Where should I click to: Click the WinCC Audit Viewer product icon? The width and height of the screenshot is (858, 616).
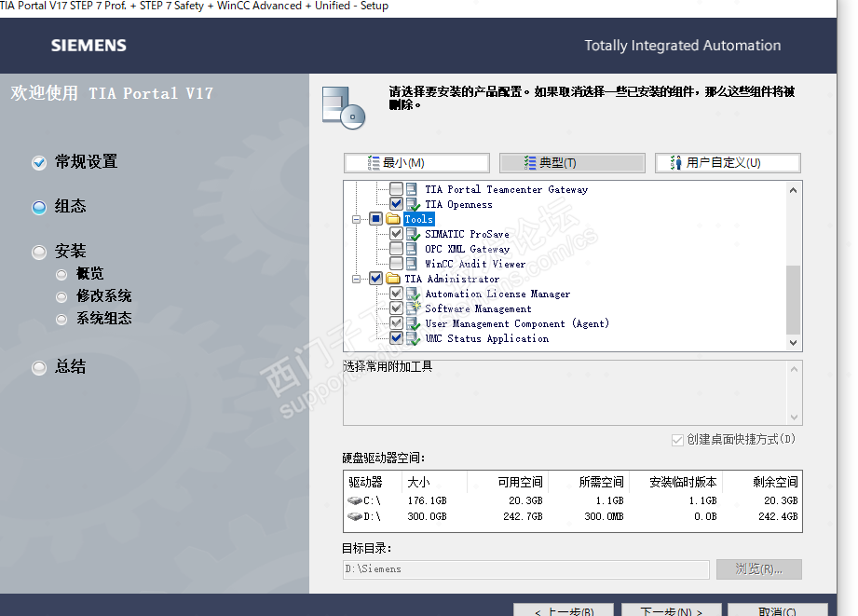[412, 264]
